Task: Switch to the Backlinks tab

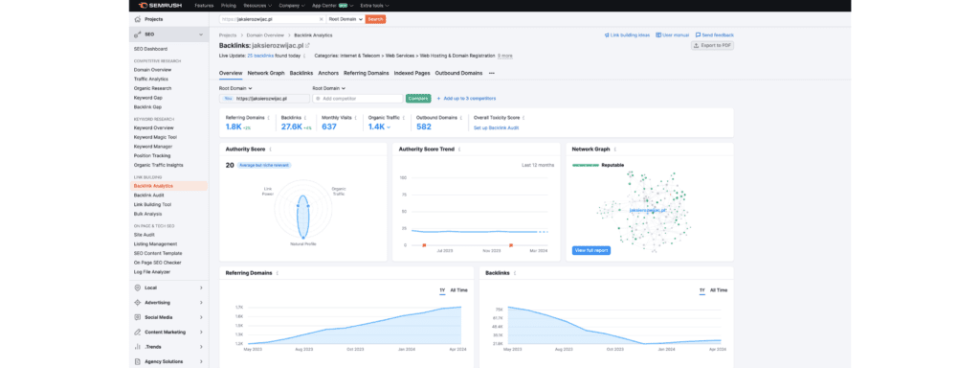Action: coord(301,73)
